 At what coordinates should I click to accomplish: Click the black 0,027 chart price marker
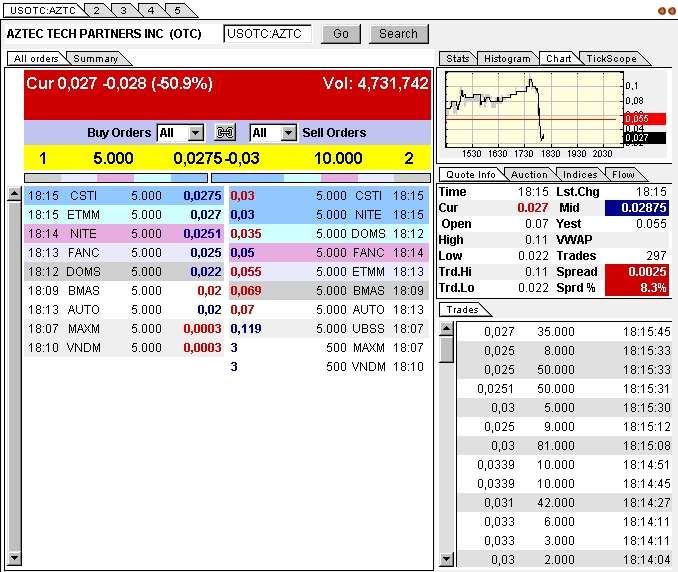click(x=644, y=138)
